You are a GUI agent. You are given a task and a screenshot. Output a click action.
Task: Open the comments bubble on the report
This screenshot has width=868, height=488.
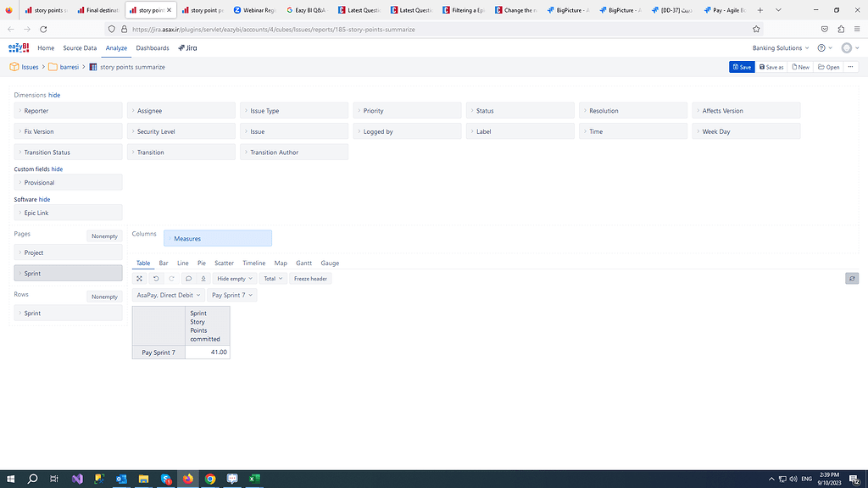[x=188, y=278]
